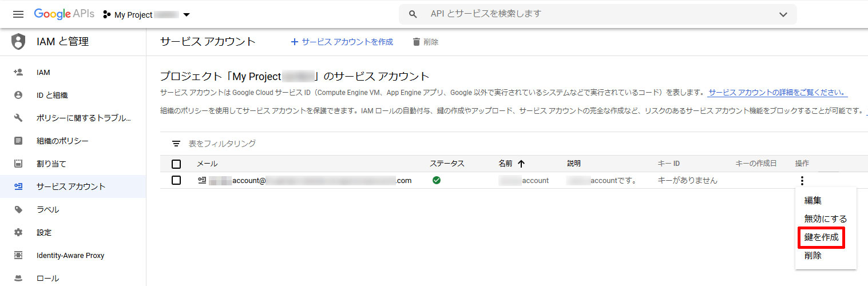Click the IAM と管理 shield icon

point(19,42)
